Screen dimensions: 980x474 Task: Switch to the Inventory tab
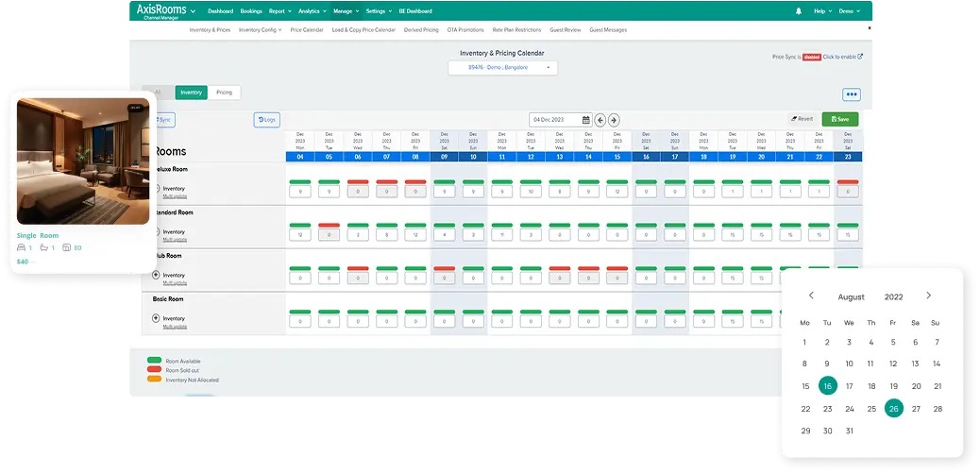(192, 93)
